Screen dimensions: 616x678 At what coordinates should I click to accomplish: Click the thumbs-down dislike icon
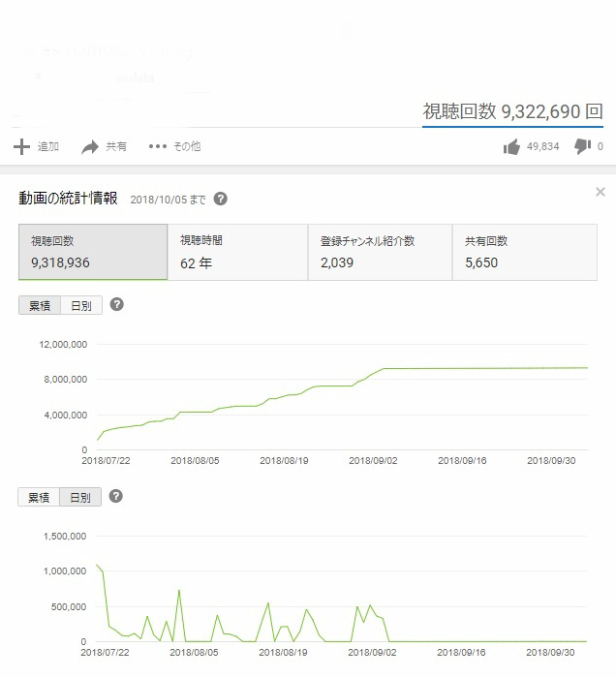coord(582,146)
